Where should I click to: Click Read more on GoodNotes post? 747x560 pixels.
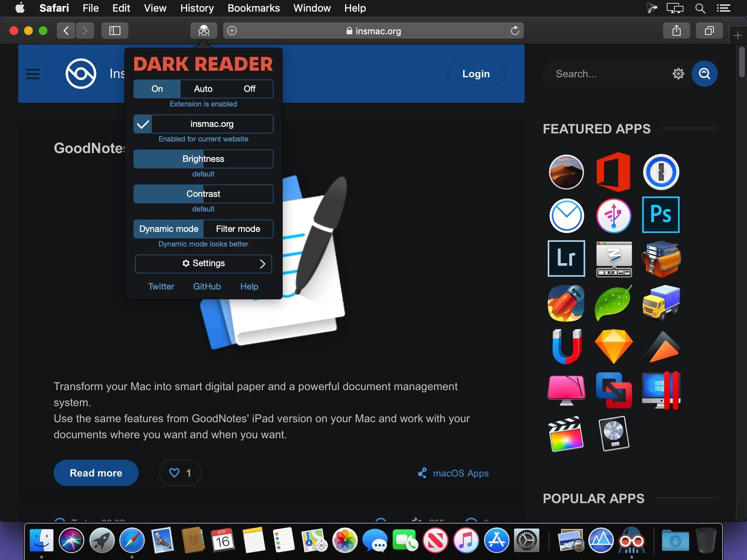(96, 473)
